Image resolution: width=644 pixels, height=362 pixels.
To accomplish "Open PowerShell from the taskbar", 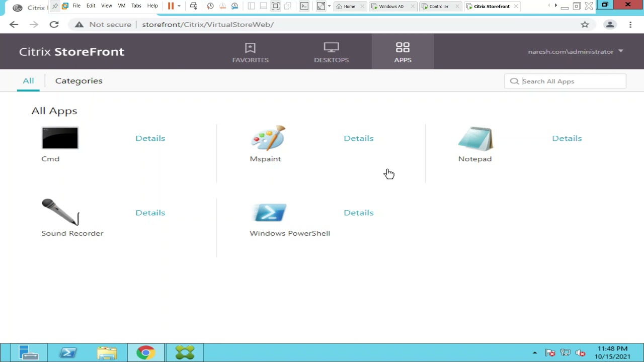I will point(68,353).
